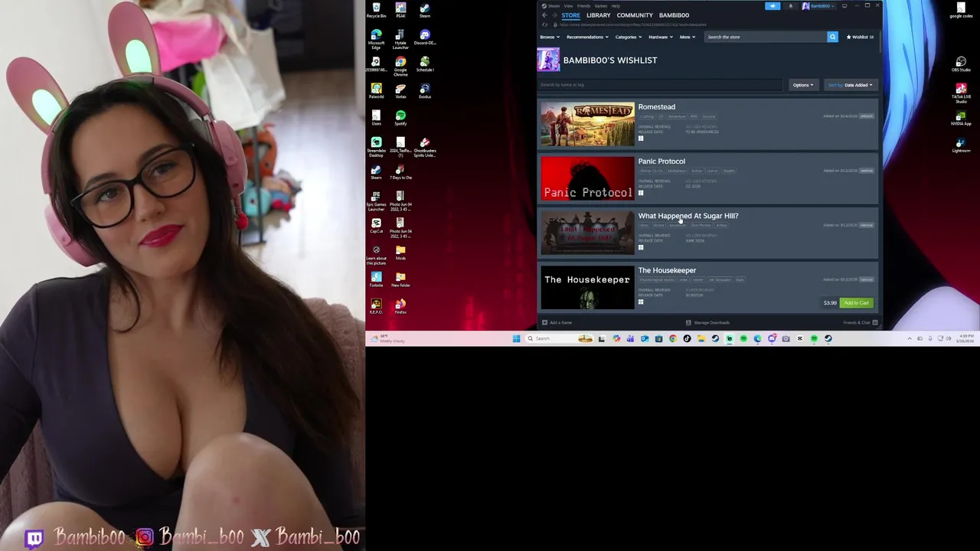Launch Ghostbusters Spirits Unleashed desktop icon

(x=425, y=146)
